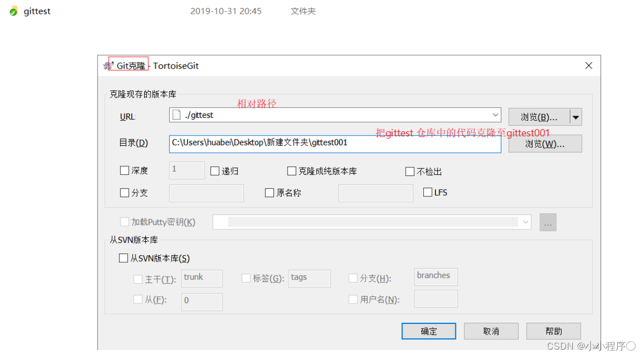Click the trunk input field
The image size is (644, 356).
tap(202, 278)
